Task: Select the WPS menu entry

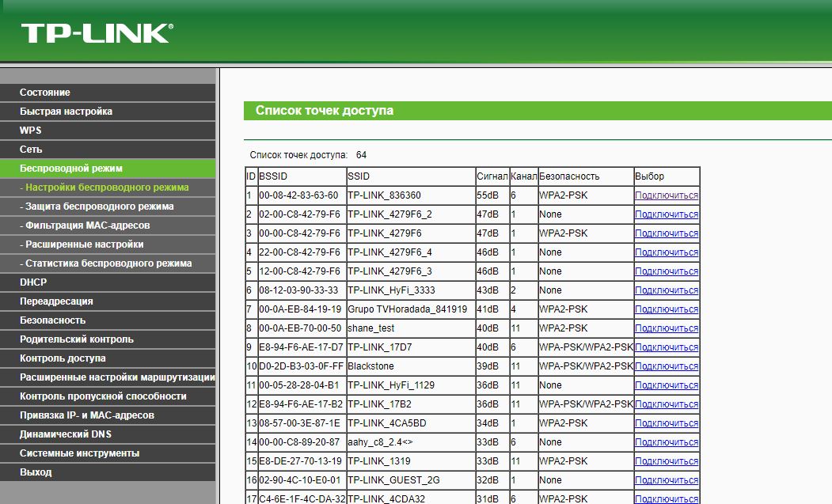Action: (108, 131)
